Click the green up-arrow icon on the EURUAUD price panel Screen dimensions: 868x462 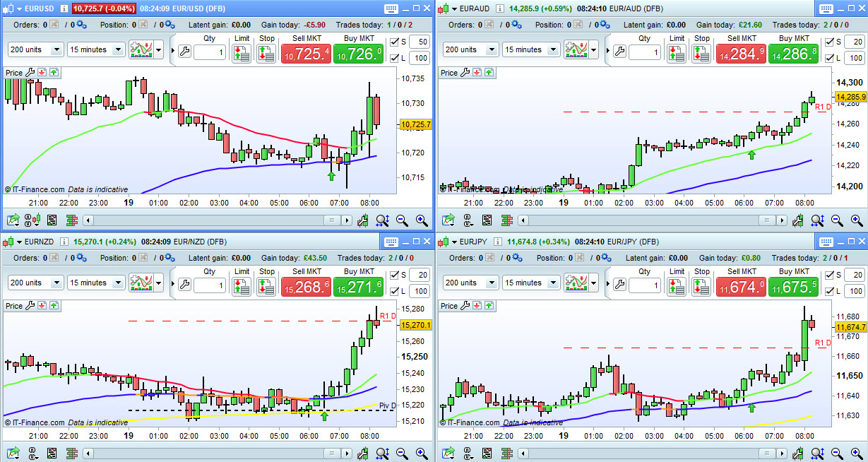(x=489, y=73)
